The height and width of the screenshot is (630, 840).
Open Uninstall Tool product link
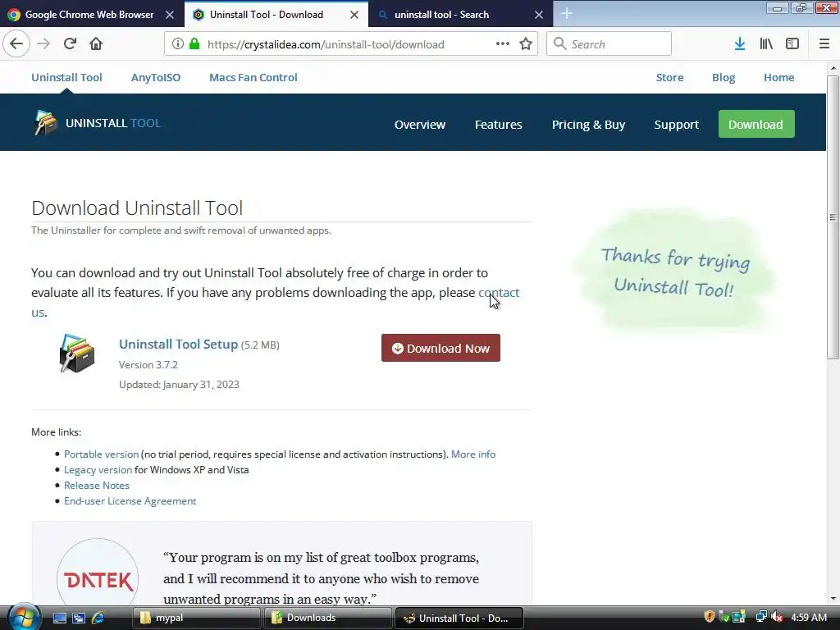[66, 77]
